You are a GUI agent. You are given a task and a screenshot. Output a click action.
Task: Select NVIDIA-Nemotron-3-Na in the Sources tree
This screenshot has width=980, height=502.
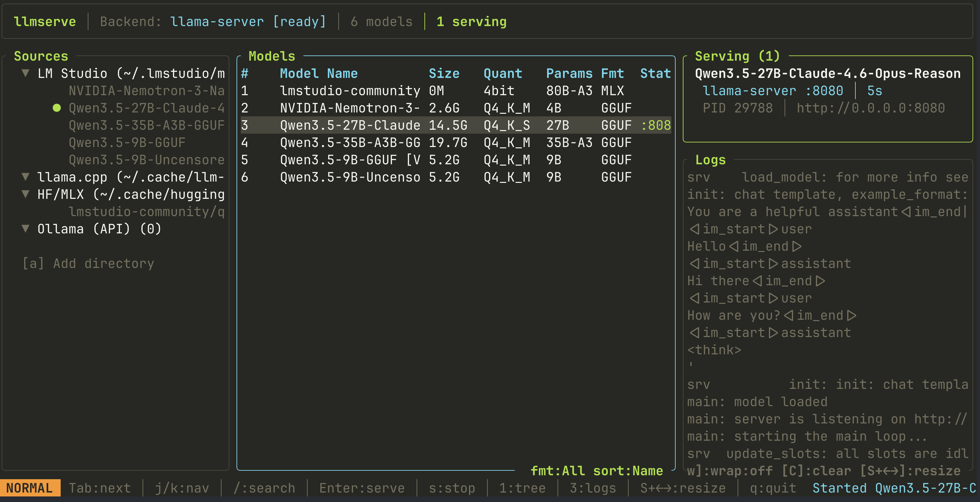(146, 90)
